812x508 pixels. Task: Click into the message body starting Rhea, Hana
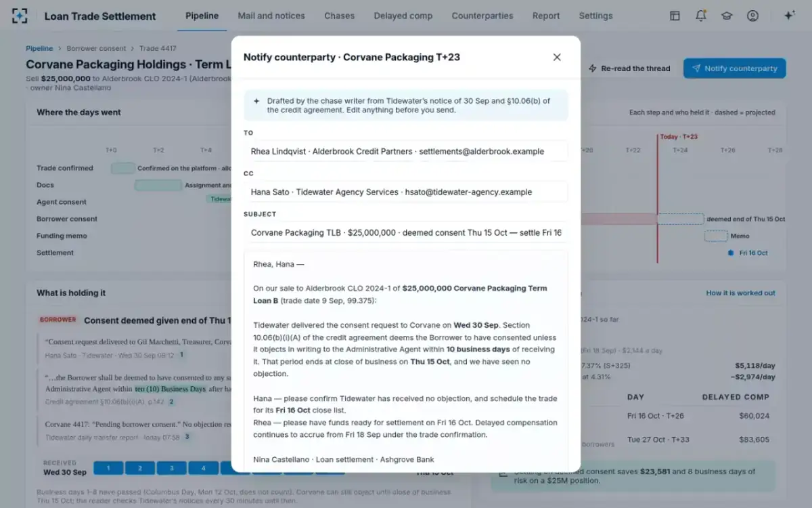(x=406, y=360)
